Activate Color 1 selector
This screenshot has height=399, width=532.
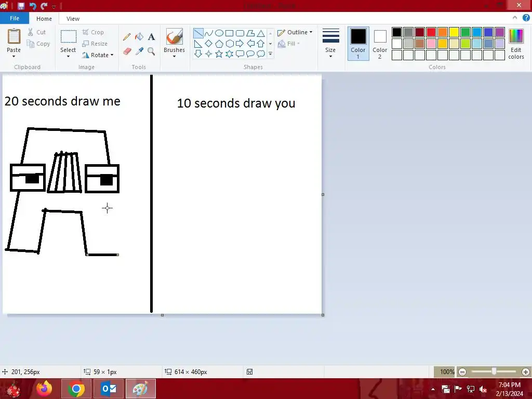358,44
